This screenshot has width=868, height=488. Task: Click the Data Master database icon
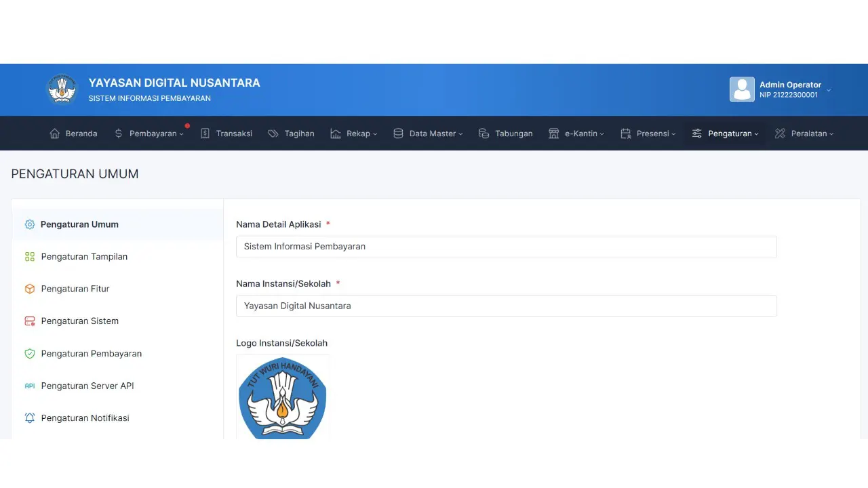(398, 134)
